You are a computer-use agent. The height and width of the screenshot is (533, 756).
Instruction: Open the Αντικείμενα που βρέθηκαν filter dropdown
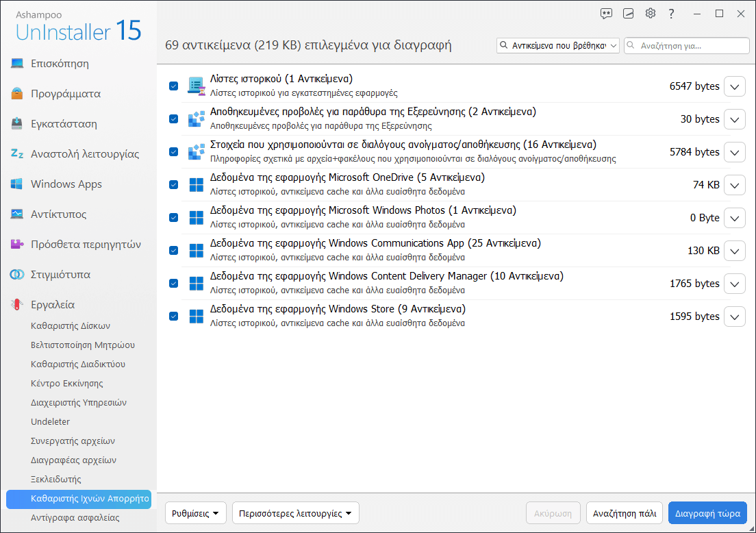pyautogui.click(x=558, y=45)
